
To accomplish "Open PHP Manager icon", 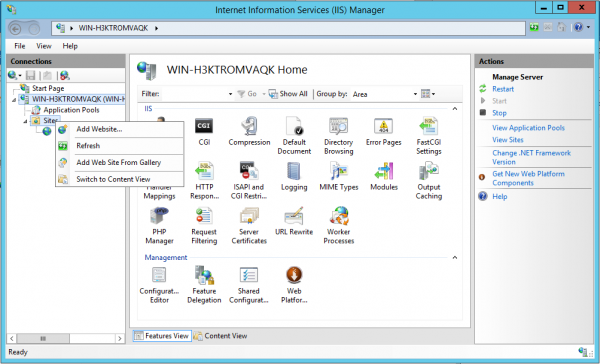I will 159,225.
